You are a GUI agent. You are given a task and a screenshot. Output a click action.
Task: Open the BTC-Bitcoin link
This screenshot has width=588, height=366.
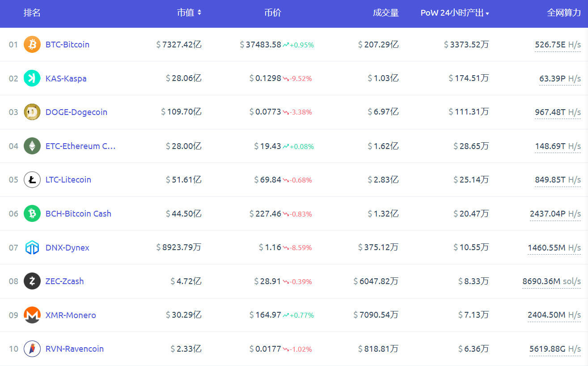click(68, 44)
